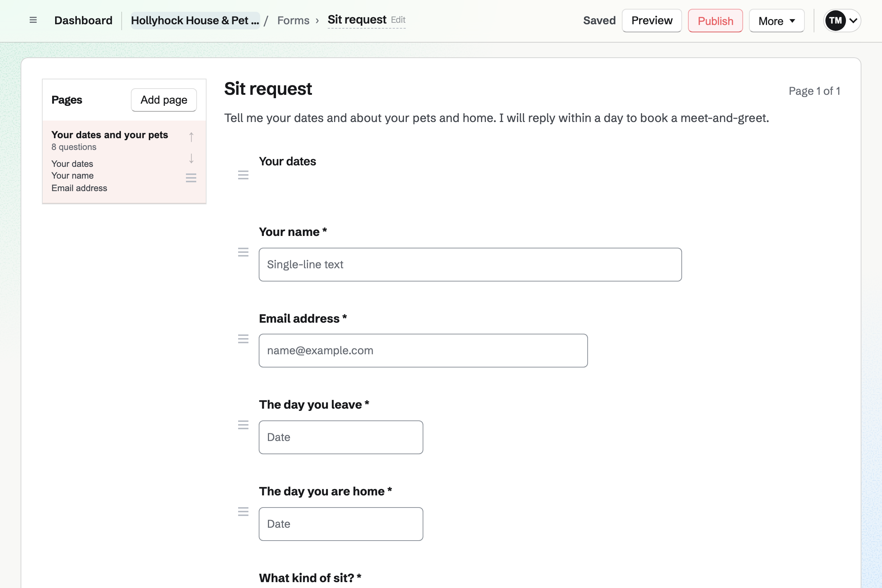
Task: Grab the drag handle beside Your dates
Action: [x=243, y=175]
